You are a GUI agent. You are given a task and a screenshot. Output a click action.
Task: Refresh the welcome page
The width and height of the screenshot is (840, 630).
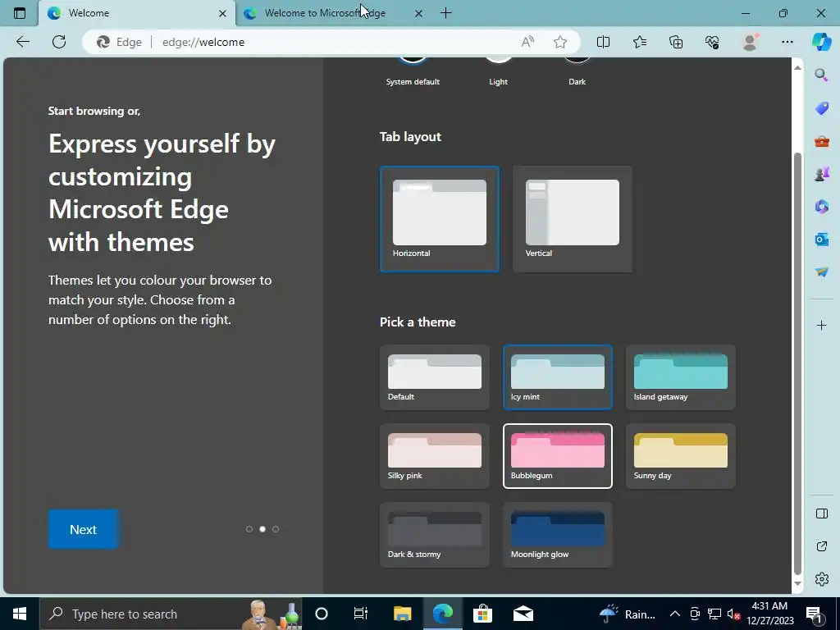pos(59,42)
